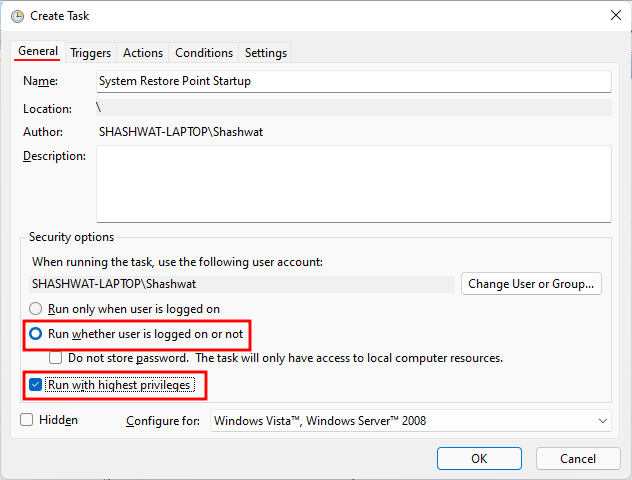Switch to the General tab
Image resolution: width=632 pixels, height=480 pixels.
pos(38,52)
